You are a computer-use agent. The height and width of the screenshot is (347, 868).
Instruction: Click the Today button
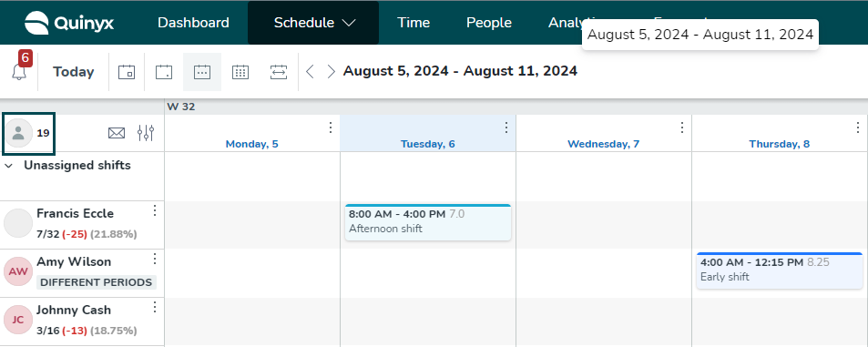(74, 72)
